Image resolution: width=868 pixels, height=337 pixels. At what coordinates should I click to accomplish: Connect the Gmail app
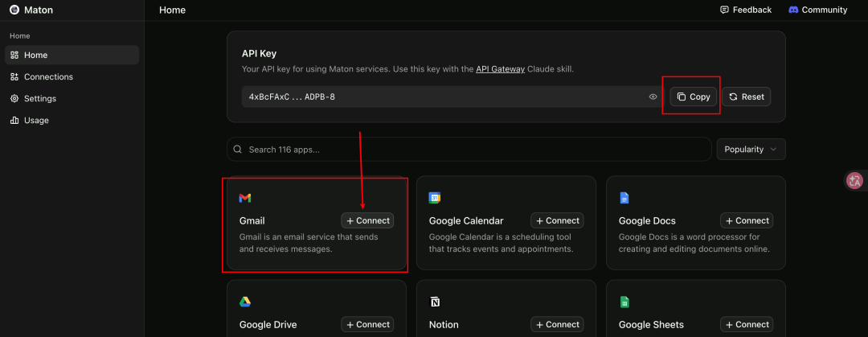pyautogui.click(x=367, y=220)
